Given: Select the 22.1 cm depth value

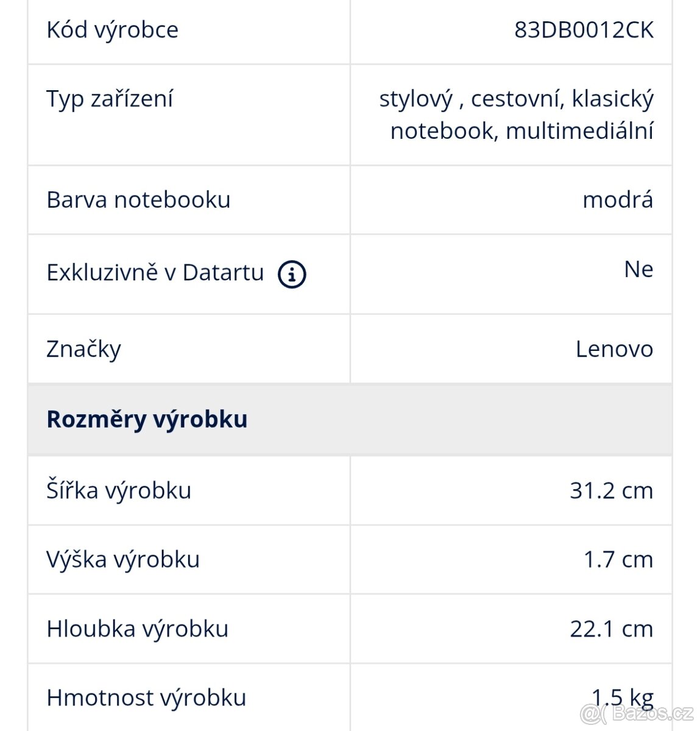Looking at the screenshot, I should click(x=611, y=629).
